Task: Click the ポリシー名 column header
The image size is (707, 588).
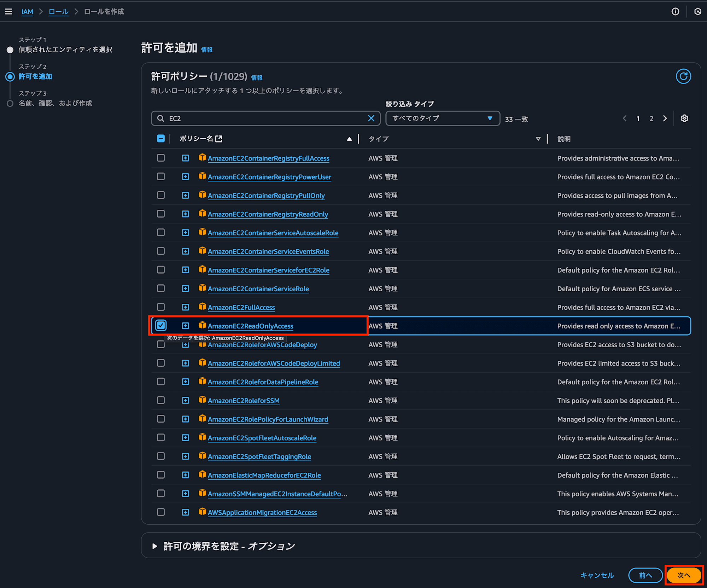Action: [196, 139]
